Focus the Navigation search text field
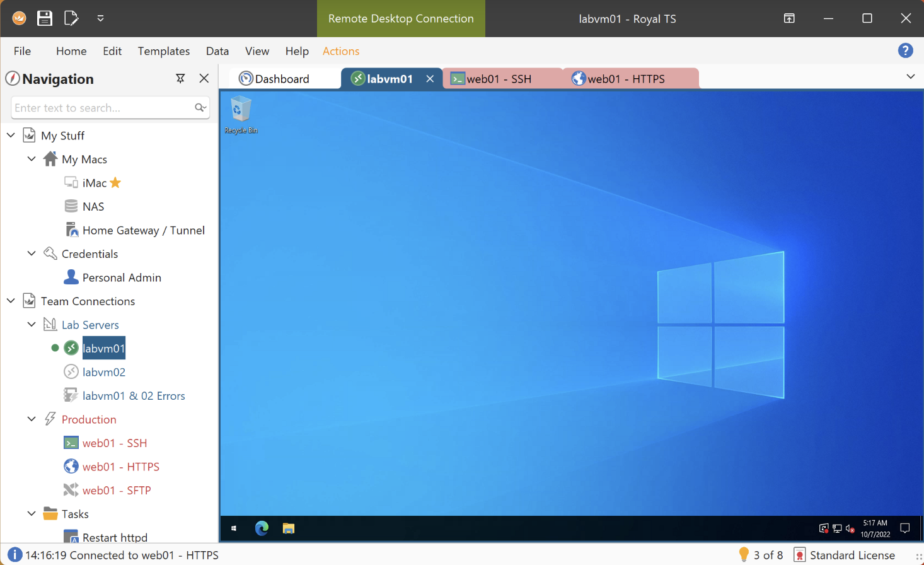Image resolution: width=924 pixels, height=565 pixels. pyautogui.click(x=103, y=108)
